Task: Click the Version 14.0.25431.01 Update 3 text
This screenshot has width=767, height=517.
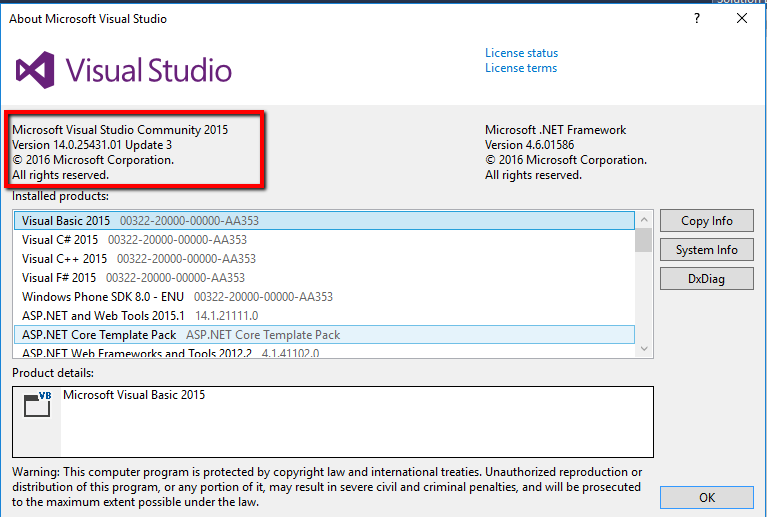Action: point(92,145)
